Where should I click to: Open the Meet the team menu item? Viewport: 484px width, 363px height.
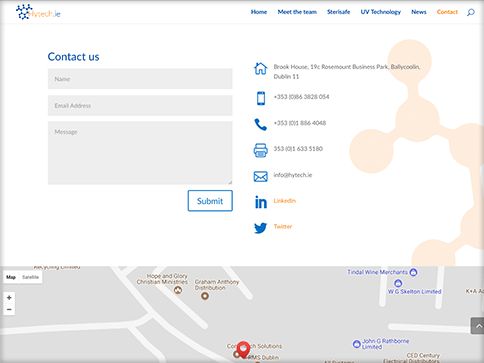coord(297,12)
